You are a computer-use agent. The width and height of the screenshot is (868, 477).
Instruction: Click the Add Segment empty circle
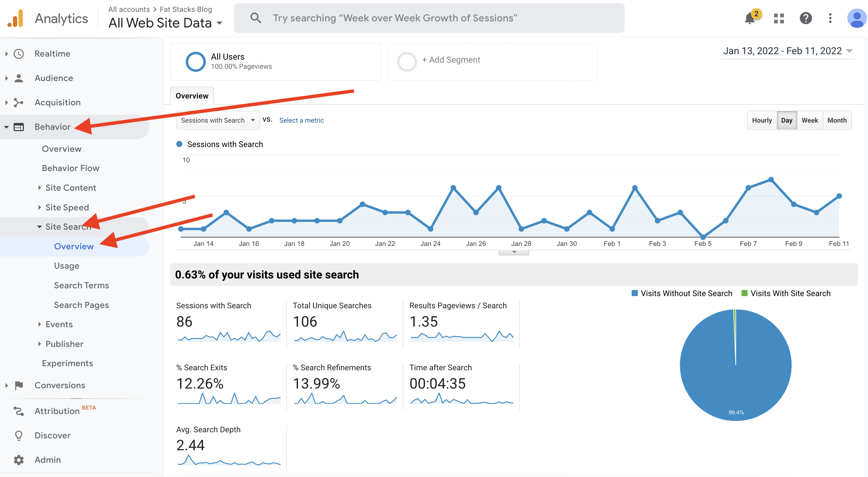(407, 61)
